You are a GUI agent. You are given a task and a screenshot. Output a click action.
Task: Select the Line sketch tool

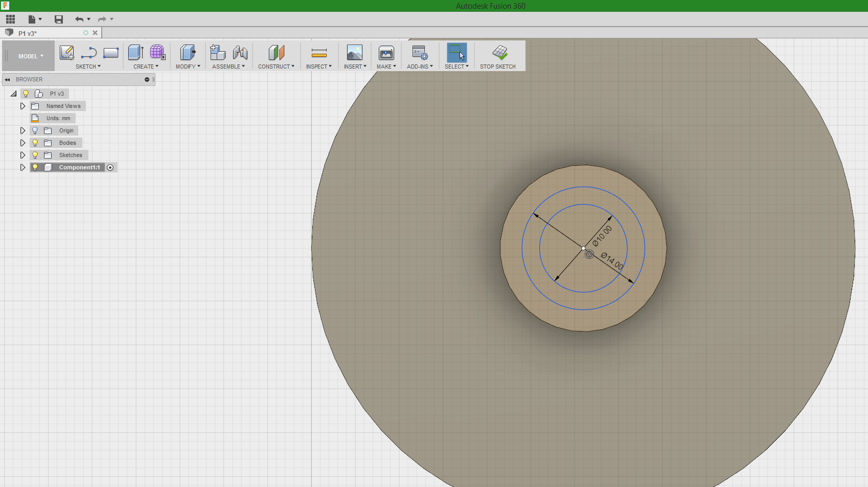(89, 52)
